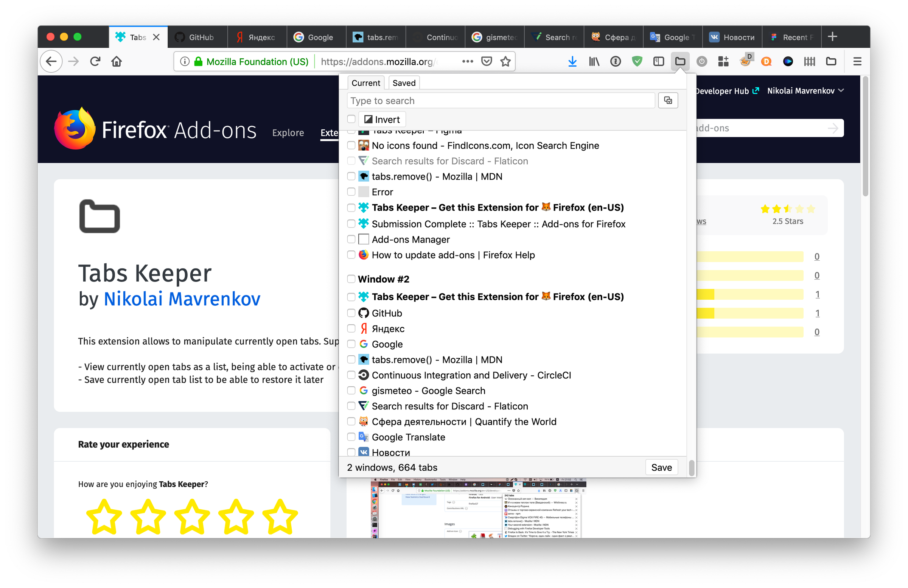Open the Firefox hamburger menu
The height and width of the screenshot is (588, 908).
point(857,61)
